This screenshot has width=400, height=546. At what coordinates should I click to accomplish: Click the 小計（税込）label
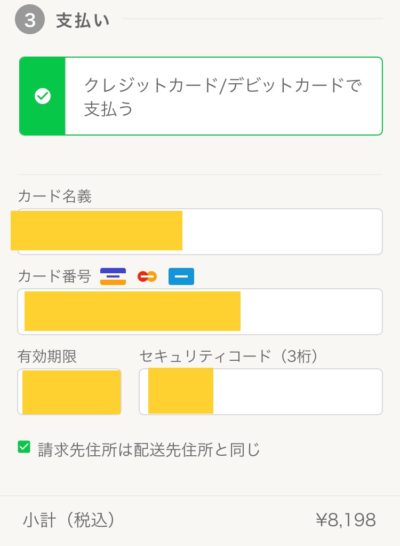coord(69,520)
